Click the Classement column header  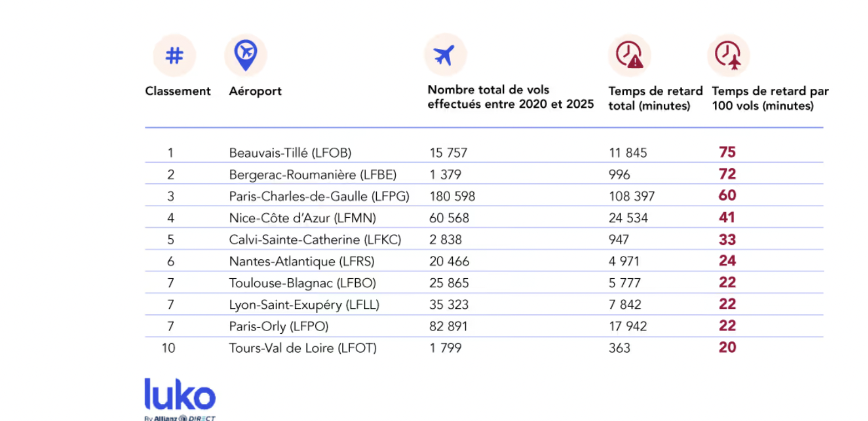[178, 91]
